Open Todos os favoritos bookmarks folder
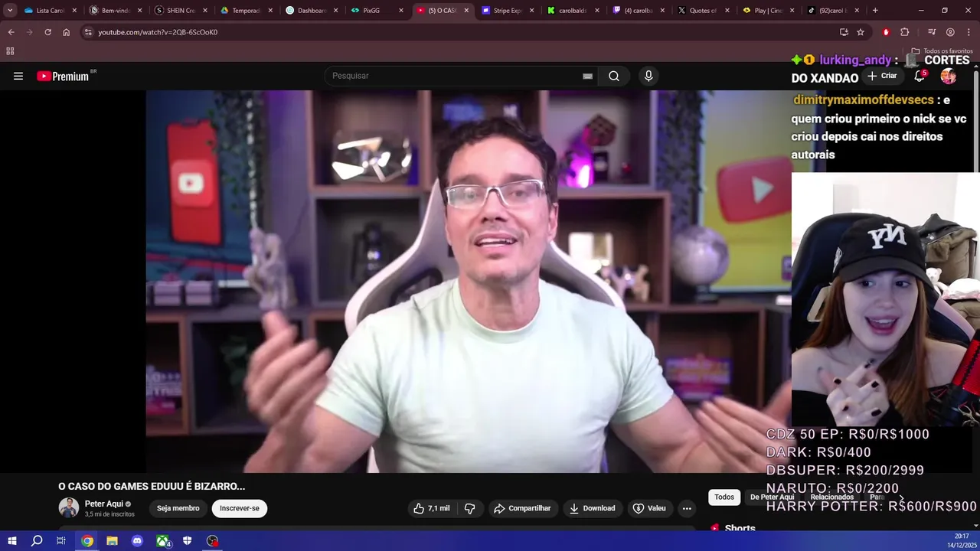 click(x=942, y=51)
